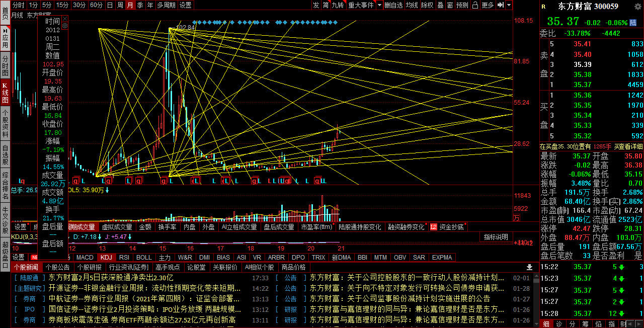Click the R icon beside stock name
This screenshot has width=644, height=328.
tap(544, 7)
